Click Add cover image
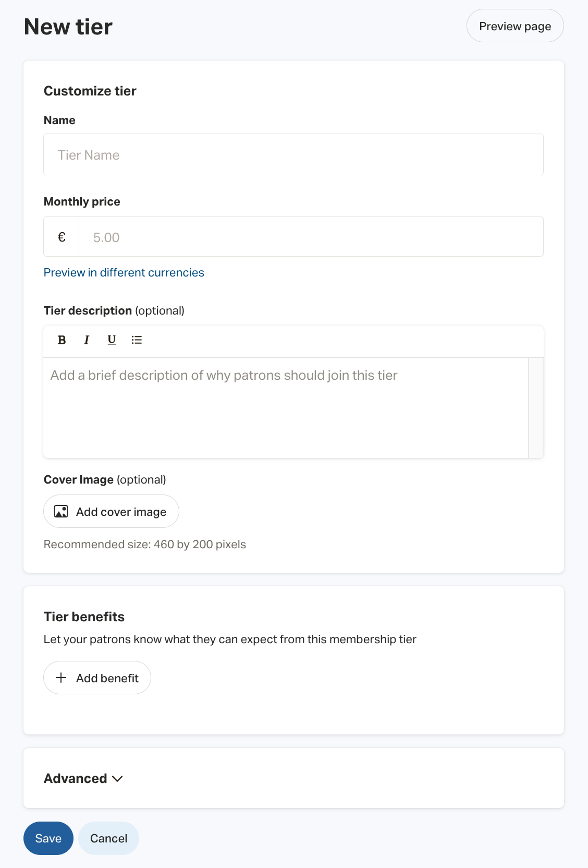This screenshot has height=868, width=588. [111, 511]
